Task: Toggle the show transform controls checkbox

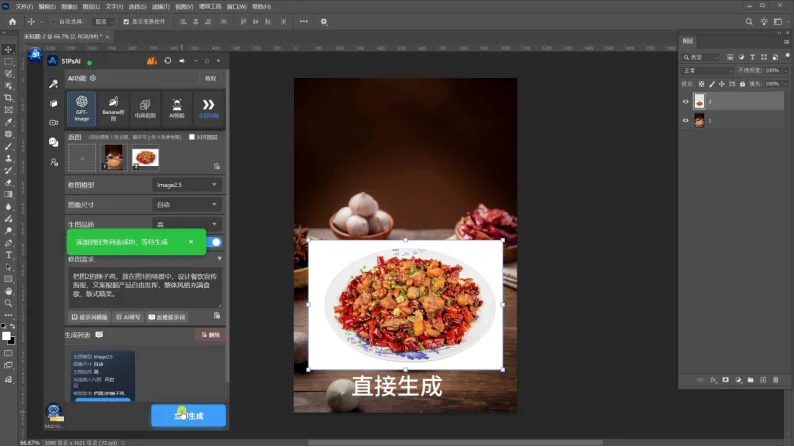Action: (126, 22)
